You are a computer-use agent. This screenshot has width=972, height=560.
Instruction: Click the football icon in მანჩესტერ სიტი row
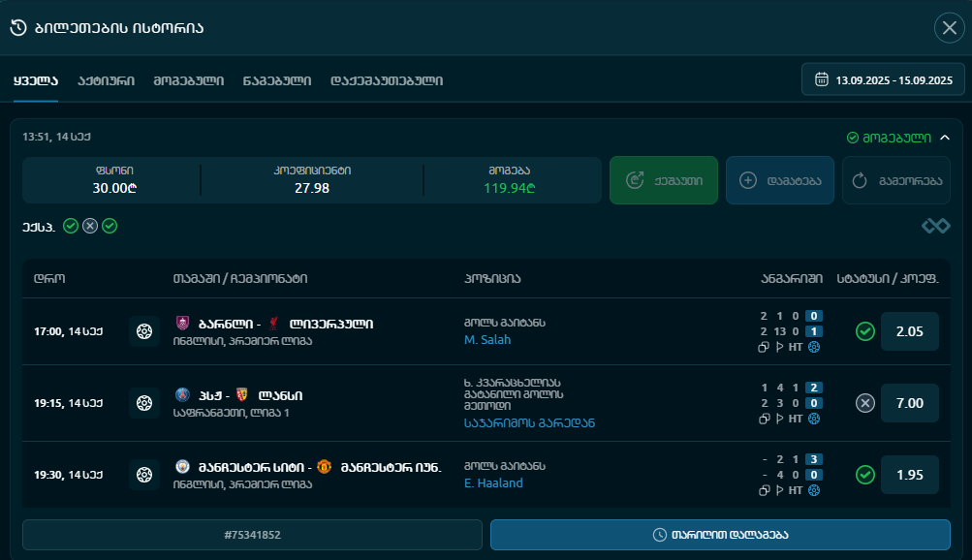coord(144,475)
